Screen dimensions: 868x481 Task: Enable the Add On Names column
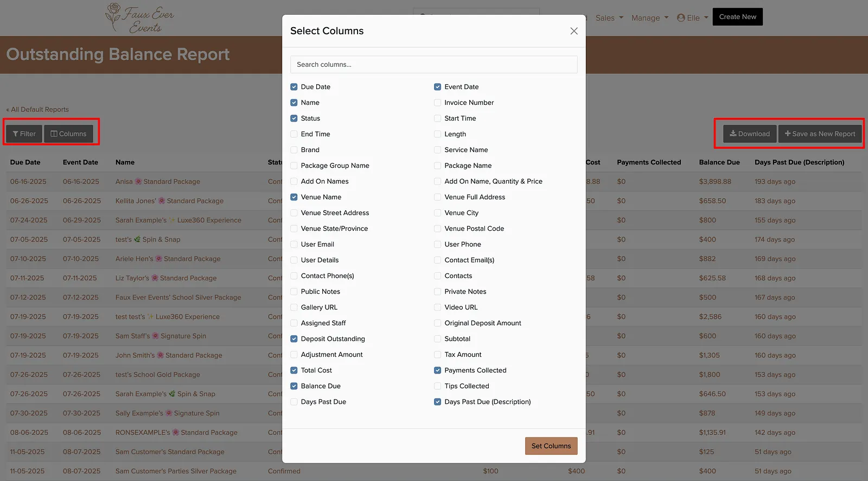(x=294, y=181)
